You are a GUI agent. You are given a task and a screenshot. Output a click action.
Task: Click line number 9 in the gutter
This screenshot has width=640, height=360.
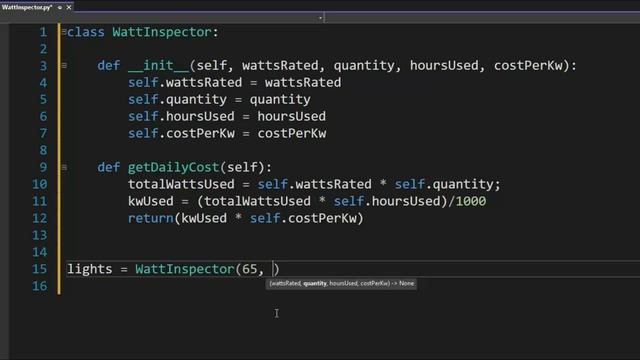(x=43, y=167)
